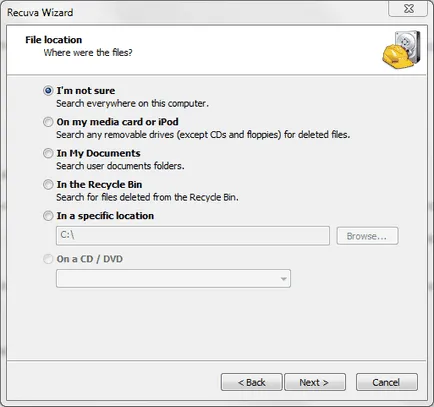Cancel the wizard
Viewport: 434px width, 407px height.
[x=387, y=382]
